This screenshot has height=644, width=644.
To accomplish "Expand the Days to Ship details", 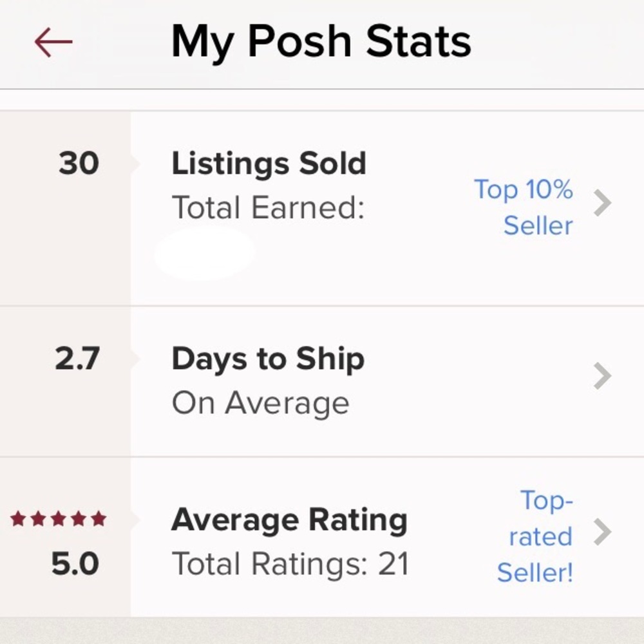I will (322, 377).
